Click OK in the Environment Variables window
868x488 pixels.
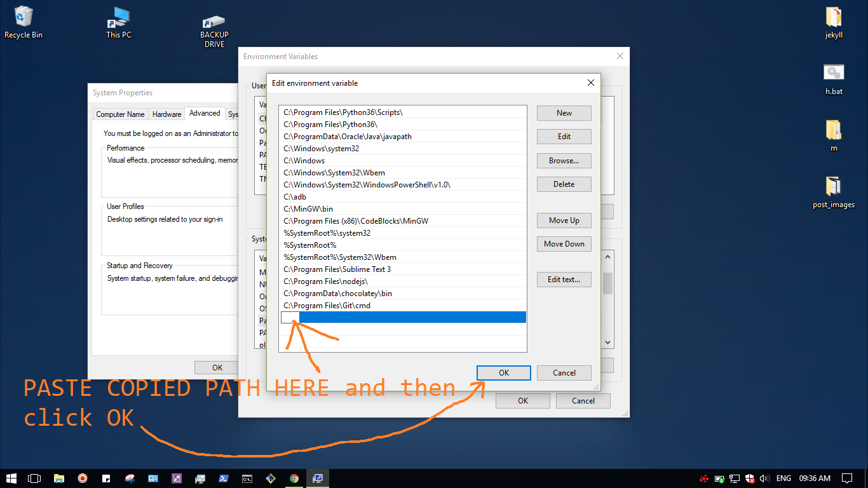pyautogui.click(x=523, y=401)
